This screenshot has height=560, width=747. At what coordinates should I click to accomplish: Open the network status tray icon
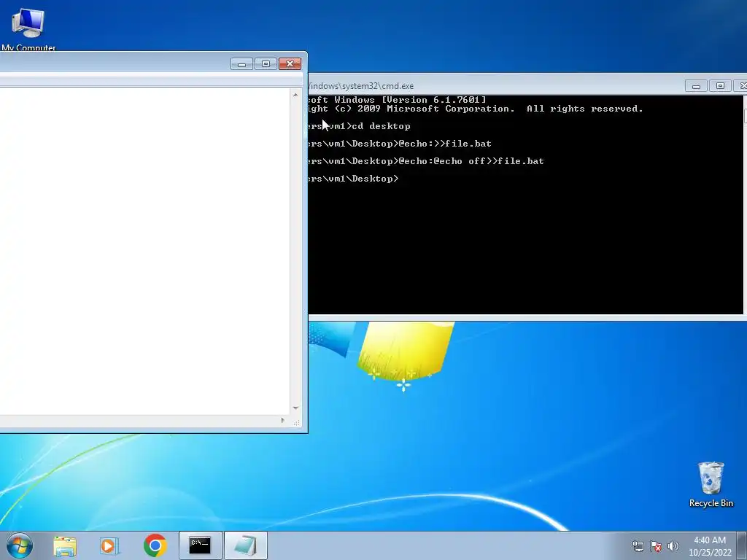638,546
